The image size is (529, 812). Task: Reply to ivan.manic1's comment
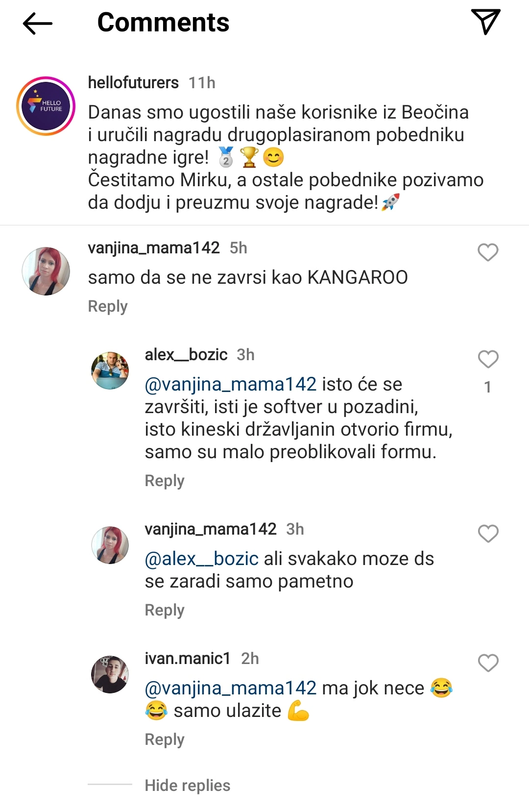click(164, 739)
